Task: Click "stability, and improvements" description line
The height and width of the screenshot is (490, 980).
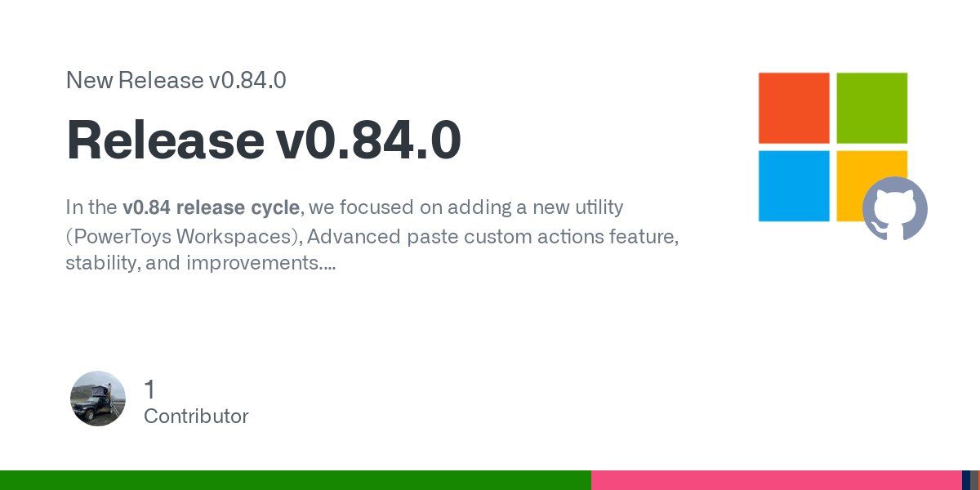Action: click(x=199, y=263)
